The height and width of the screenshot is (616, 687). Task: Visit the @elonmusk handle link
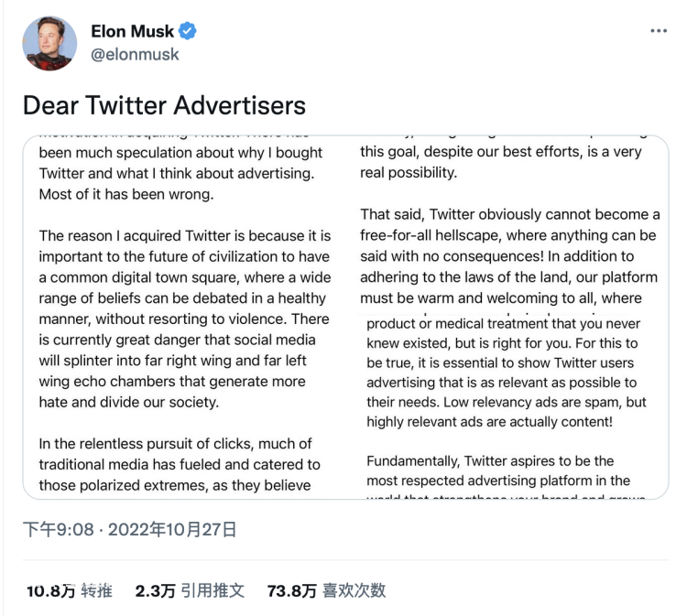[x=135, y=55]
